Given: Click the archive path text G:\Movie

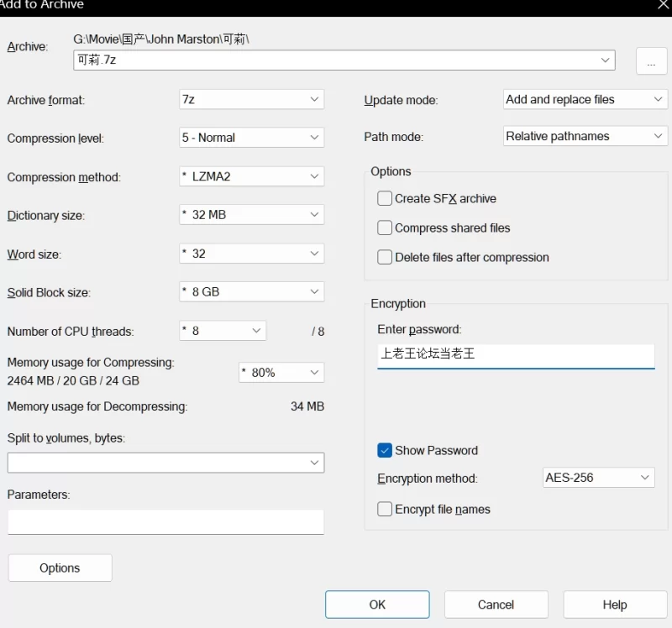Looking at the screenshot, I should pyautogui.click(x=161, y=39).
